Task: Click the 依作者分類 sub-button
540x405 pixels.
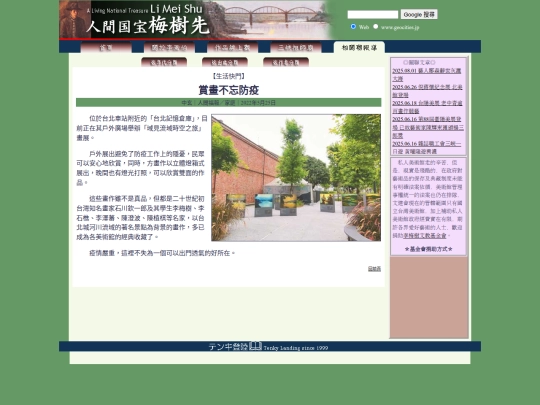Action: [286, 62]
